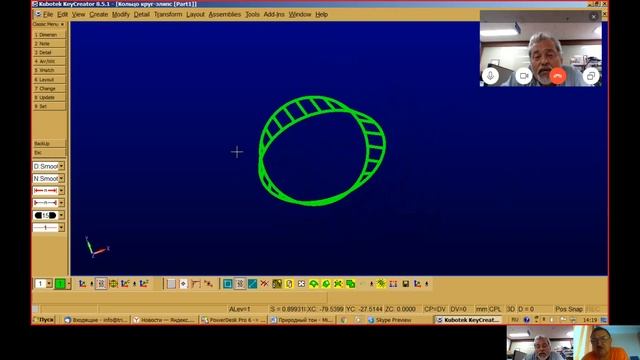Toggle the 3D status bar field
This screenshot has height=360, width=640.
coord(511,309)
